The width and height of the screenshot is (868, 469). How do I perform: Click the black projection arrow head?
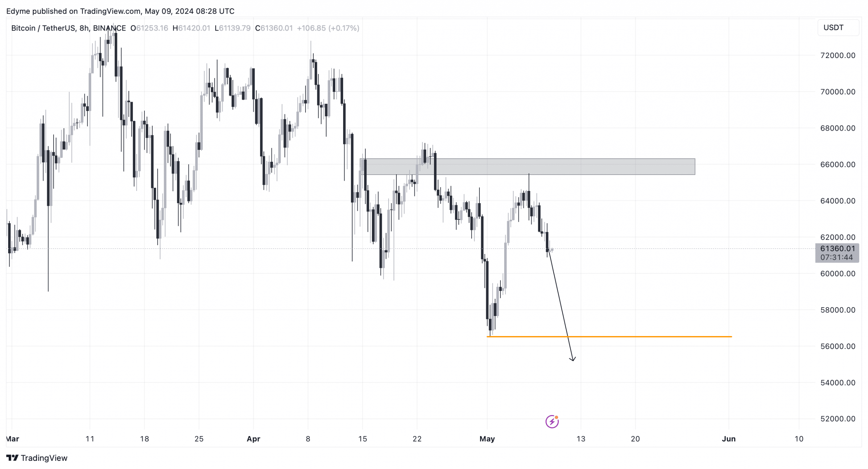coord(572,359)
